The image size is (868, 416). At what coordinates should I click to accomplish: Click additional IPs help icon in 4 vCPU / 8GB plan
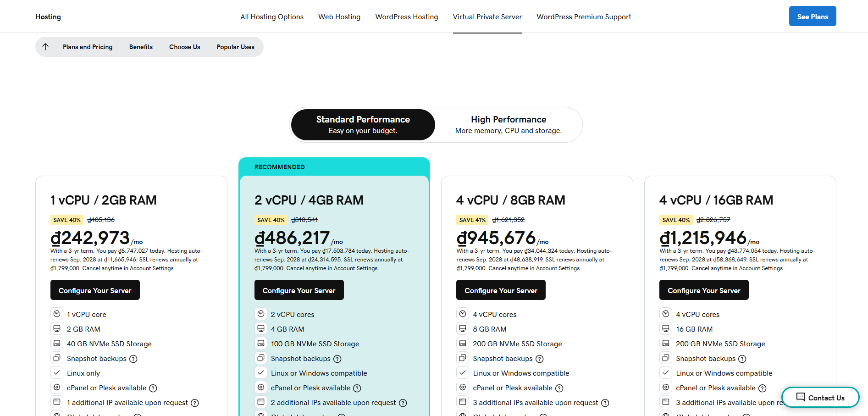tap(605, 403)
